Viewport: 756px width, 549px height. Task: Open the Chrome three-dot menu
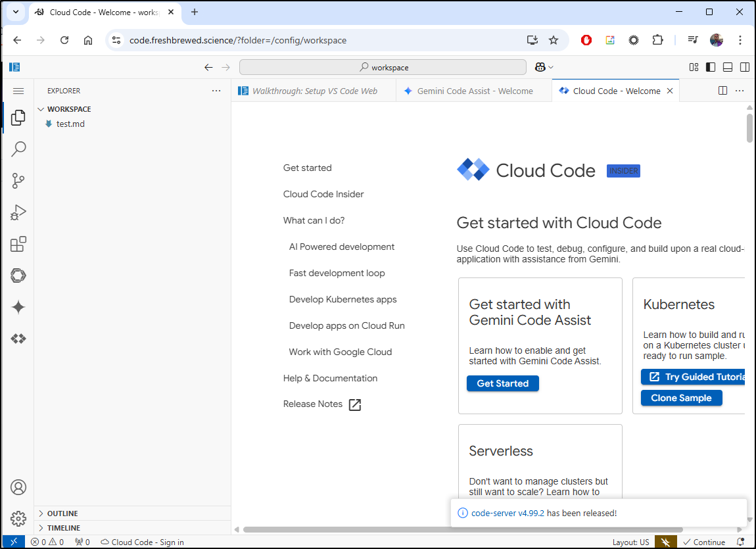click(x=740, y=41)
